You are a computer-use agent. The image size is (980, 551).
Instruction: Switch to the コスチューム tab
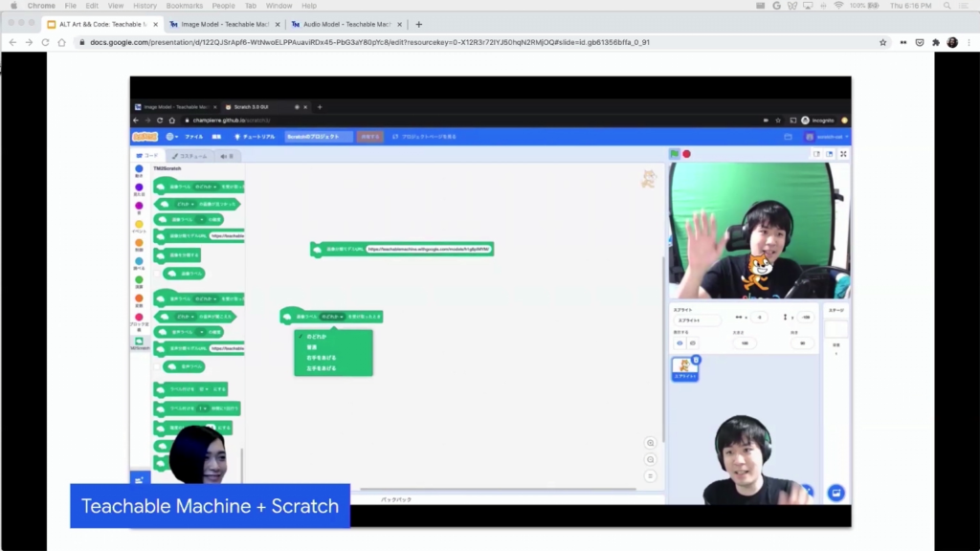click(x=189, y=156)
